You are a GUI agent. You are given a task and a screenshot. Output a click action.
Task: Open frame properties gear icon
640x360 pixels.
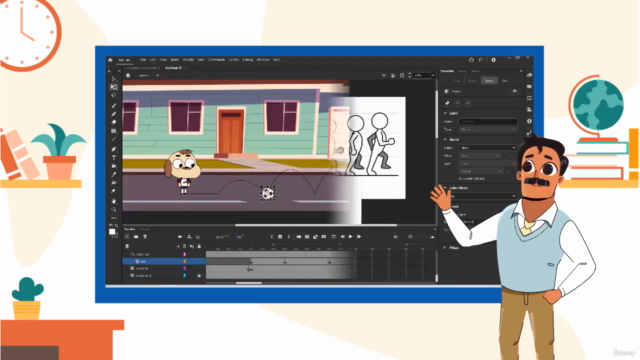point(514,91)
